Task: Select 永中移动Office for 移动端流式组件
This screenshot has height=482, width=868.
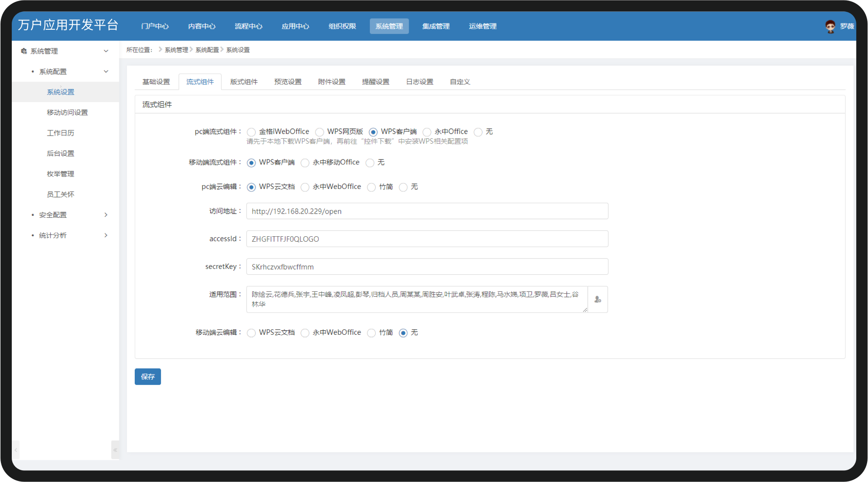Action: pos(305,163)
